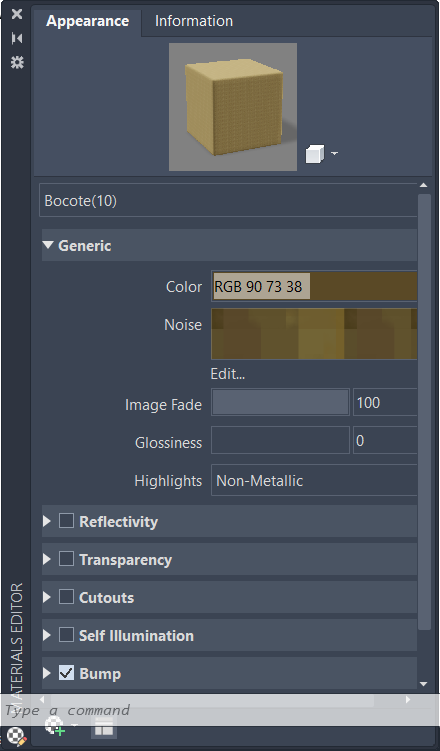440x751 pixels.
Task: Click the Edit... link under Noise
Action: 228,374
